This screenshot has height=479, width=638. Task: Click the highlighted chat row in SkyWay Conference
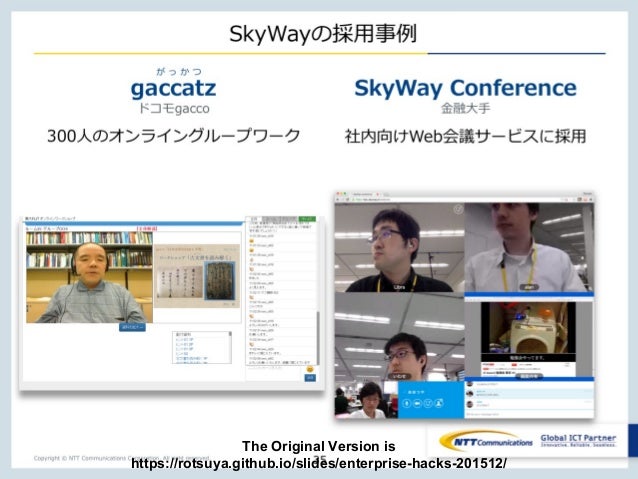pos(529,394)
